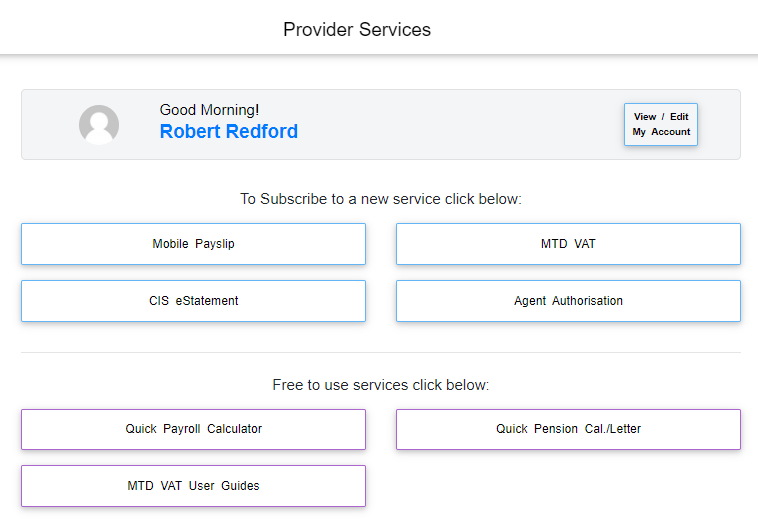This screenshot has height=530, width=758.
Task: Click the grey user avatar icon
Action: tap(99, 125)
